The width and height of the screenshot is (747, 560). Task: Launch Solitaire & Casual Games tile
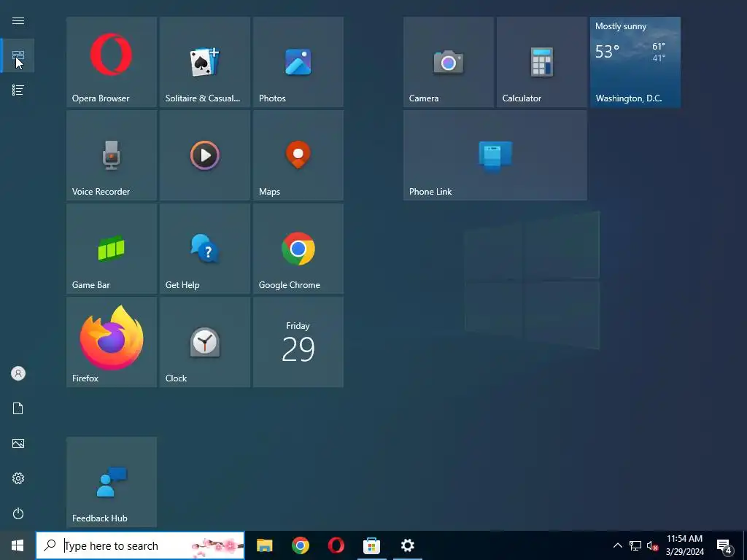click(205, 62)
